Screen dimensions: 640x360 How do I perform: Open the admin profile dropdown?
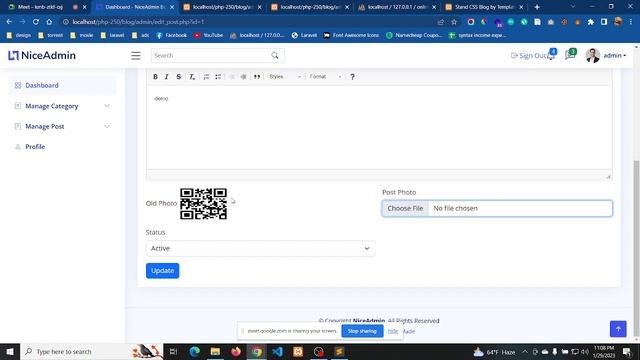click(606, 56)
